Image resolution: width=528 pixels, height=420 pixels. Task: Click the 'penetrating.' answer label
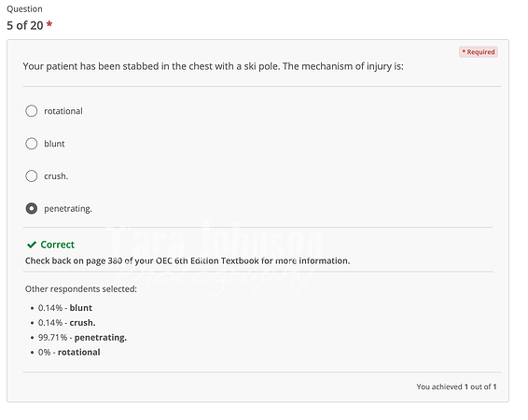click(x=68, y=209)
